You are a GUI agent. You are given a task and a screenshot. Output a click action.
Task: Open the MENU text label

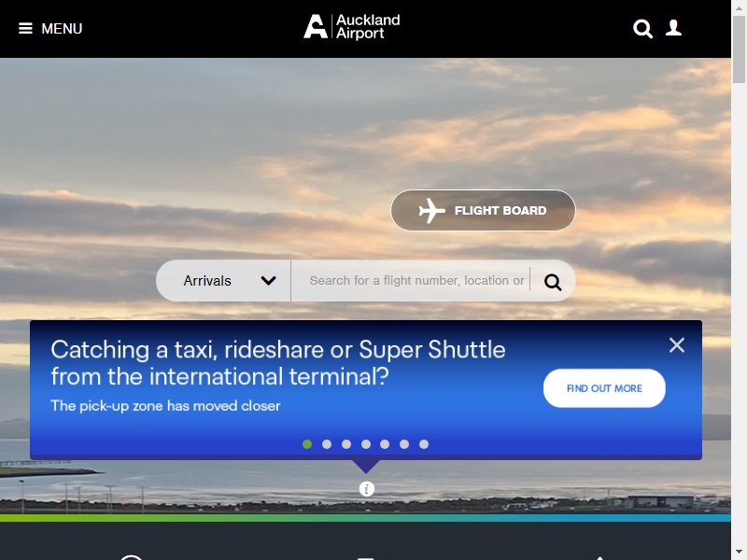(x=62, y=29)
